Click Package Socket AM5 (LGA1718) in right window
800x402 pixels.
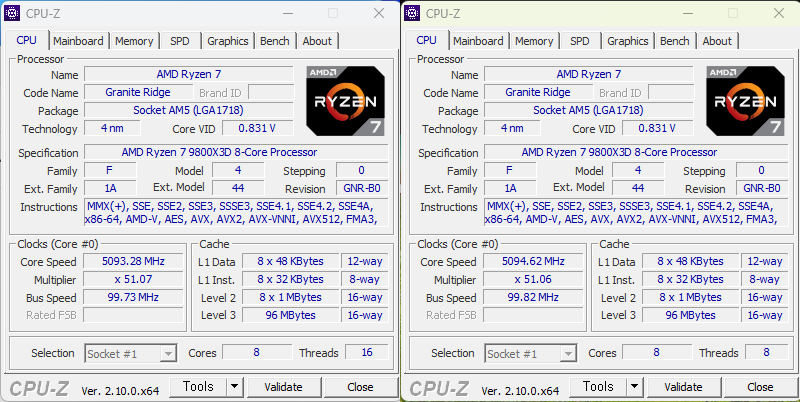(589, 110)
